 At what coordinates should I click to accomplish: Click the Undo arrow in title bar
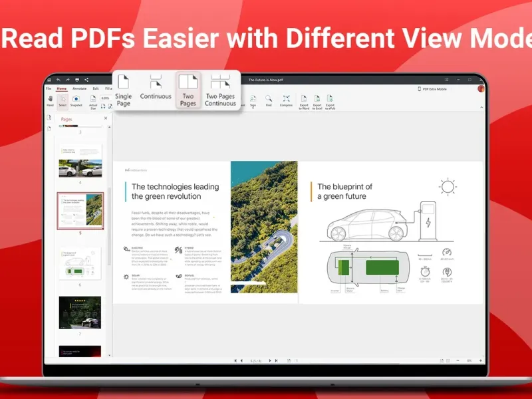(59, 80)
